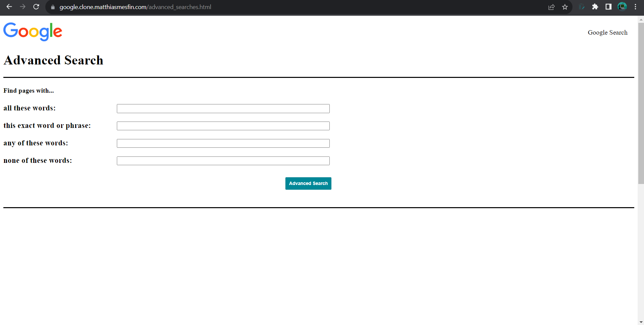The height and width of the screenshot is (325, 644).
Task: Focus the 'all these words' input field
Action: 223,108
